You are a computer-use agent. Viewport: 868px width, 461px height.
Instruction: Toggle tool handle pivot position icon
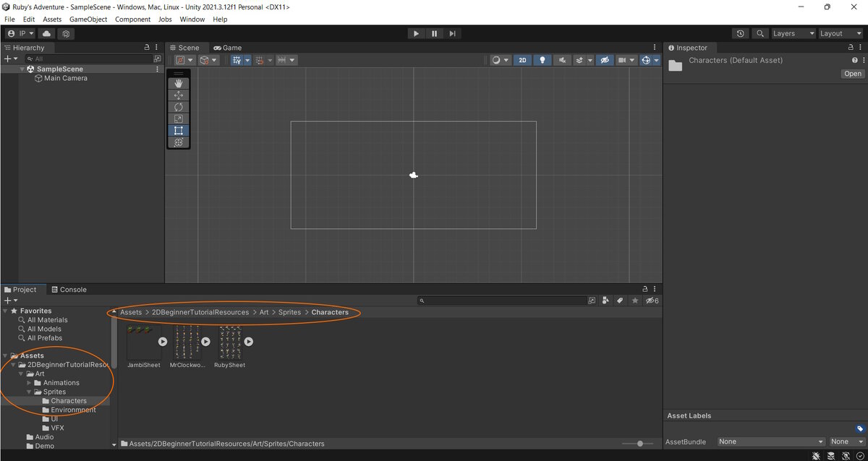click(x=185, y=60)
